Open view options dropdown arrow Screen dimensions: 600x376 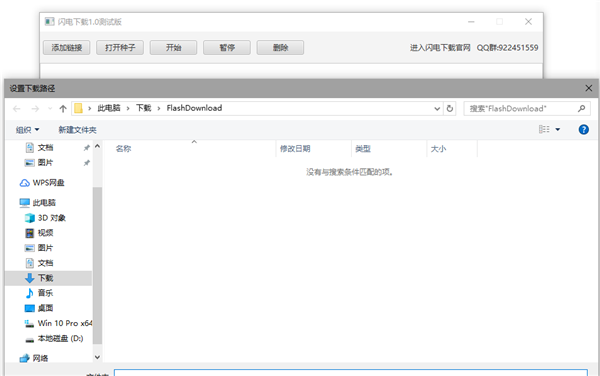pos(558,129)
